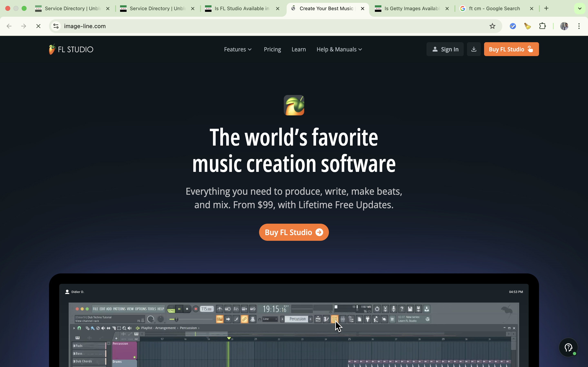Open the help chat bubble icon

click(568, 347)
